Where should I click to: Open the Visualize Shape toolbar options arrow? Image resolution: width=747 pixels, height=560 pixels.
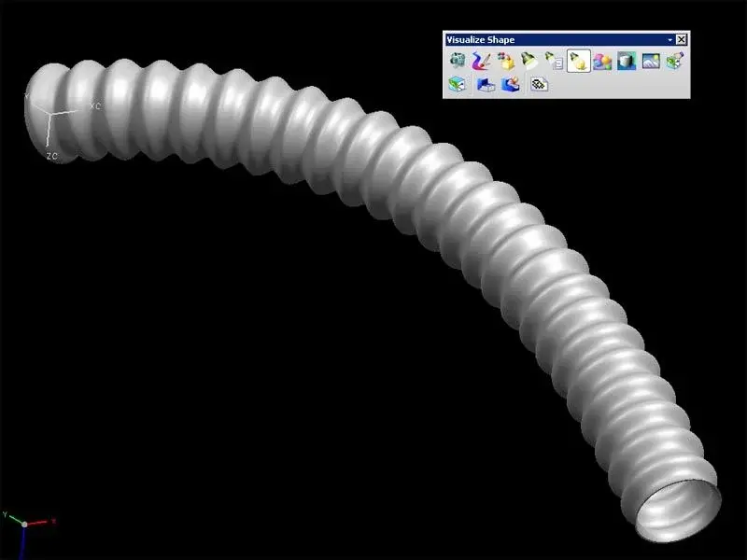tap(669, 40)
